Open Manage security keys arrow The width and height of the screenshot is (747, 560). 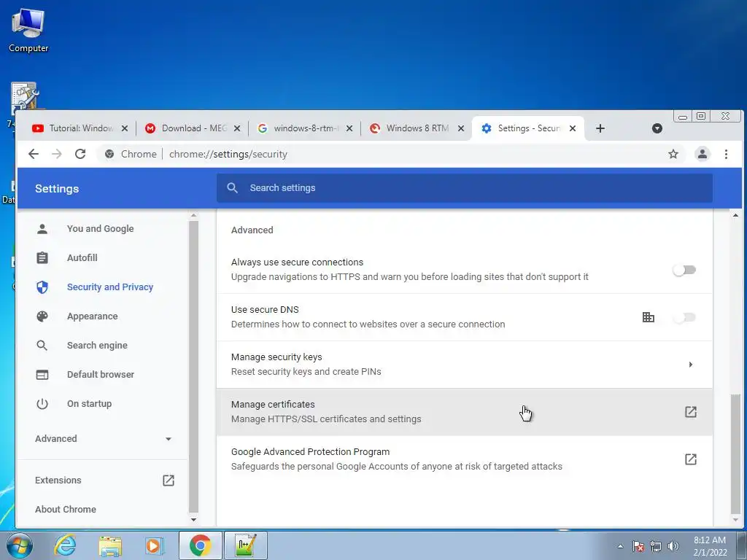click(x=690, y=365)
